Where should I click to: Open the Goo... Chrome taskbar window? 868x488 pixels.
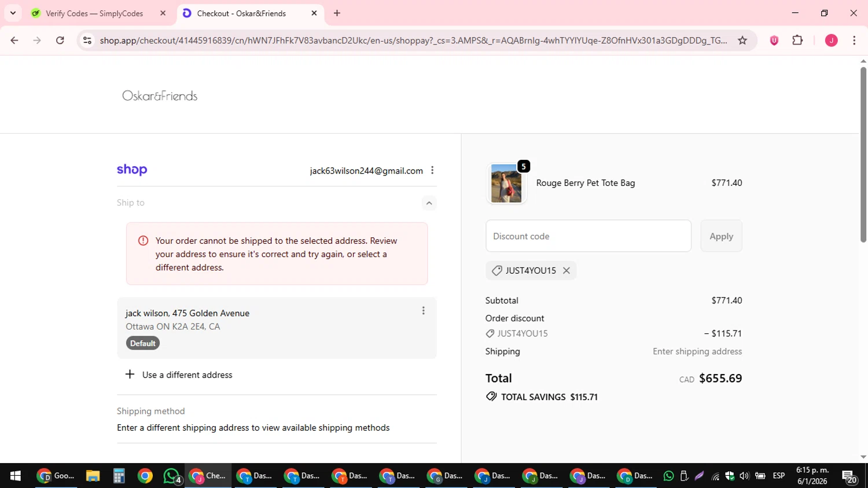pyautogui.click(x=56, y=476)
